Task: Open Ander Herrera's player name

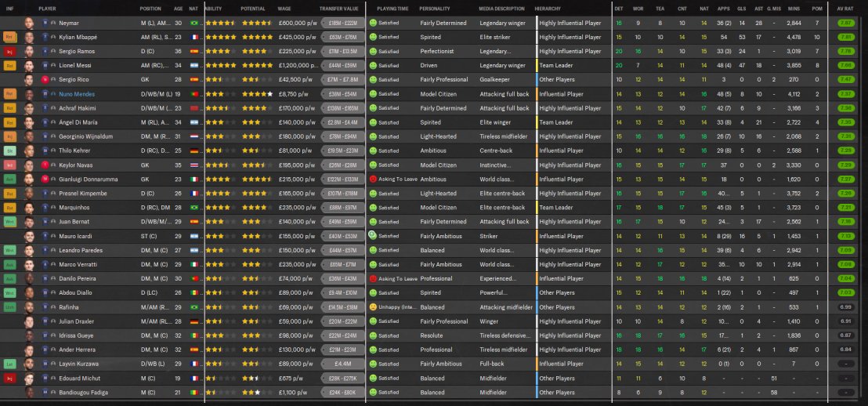Action: pos(78,350)
